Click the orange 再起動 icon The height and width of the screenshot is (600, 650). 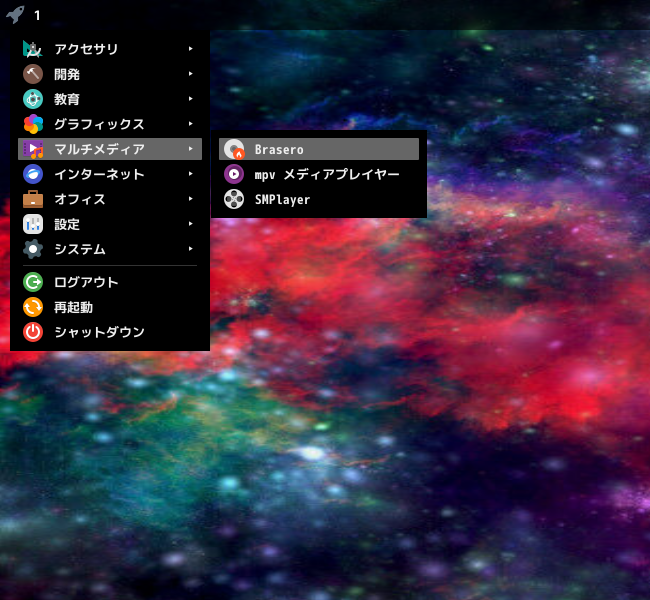[33, 307]
